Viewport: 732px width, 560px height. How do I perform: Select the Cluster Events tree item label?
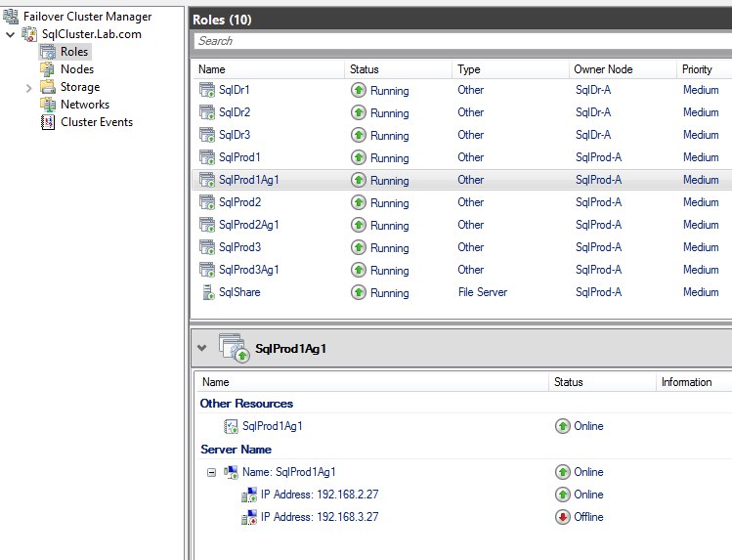pos(97,122)
